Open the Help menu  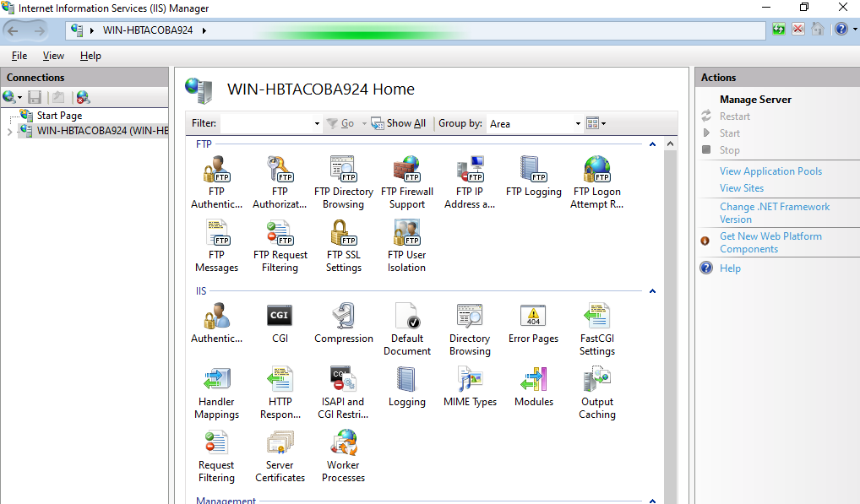tap(90, 56)
